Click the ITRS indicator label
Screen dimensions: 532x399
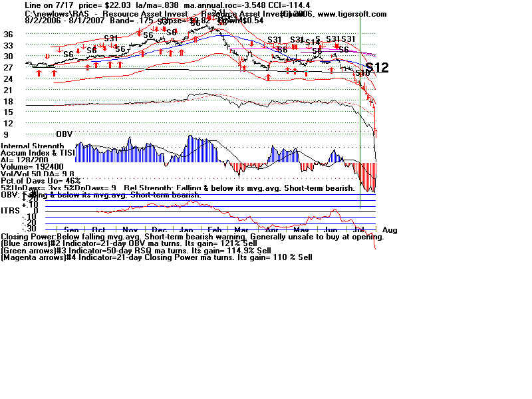click(10, 211)
